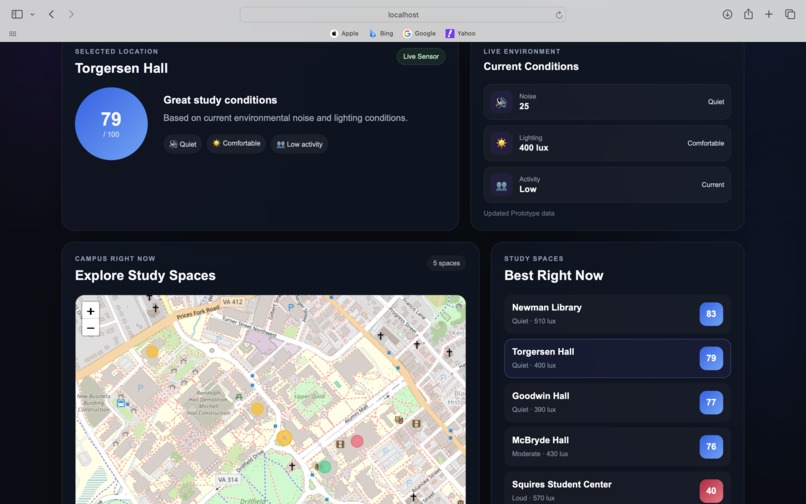
Task: Click the Current Conditions heading
Action: 531,66
